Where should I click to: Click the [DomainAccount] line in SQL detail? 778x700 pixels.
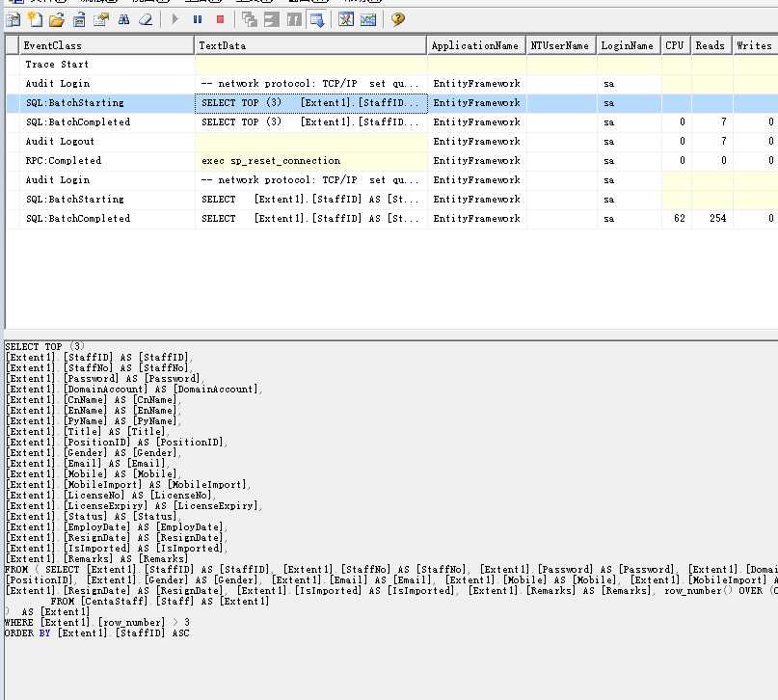click(x=133, y=390)
